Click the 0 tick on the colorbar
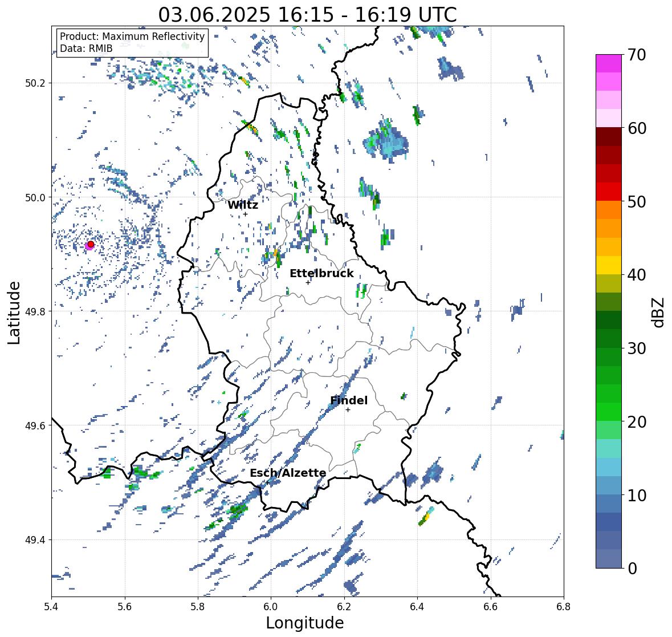The width and height of the screenshot is (672, 637). coord(632,569)
